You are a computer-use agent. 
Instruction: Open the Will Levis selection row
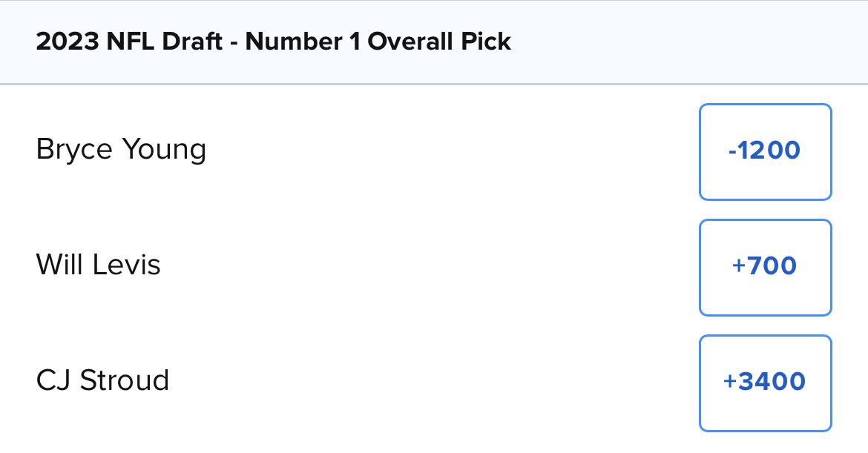point(434,267)
